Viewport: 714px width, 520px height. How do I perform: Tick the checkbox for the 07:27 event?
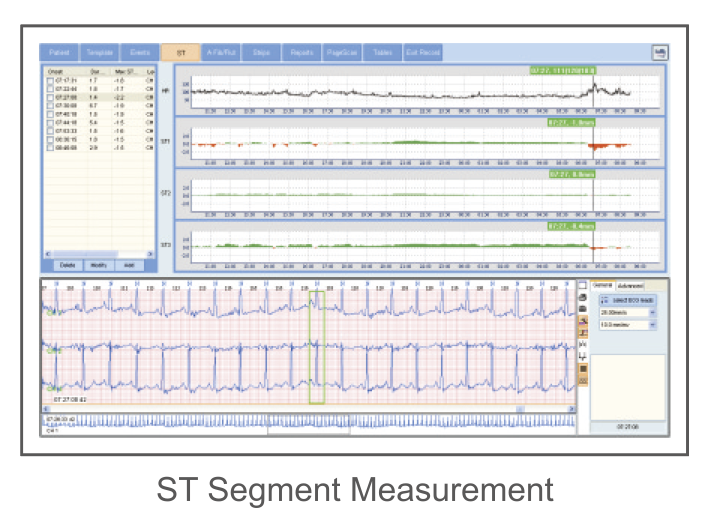(x=49, y=96)
